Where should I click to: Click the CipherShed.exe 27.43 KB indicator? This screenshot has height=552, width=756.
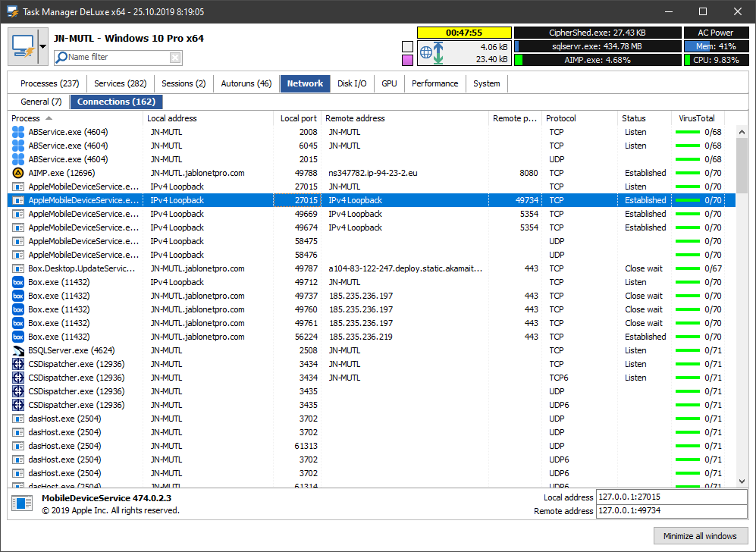[598, 33]
